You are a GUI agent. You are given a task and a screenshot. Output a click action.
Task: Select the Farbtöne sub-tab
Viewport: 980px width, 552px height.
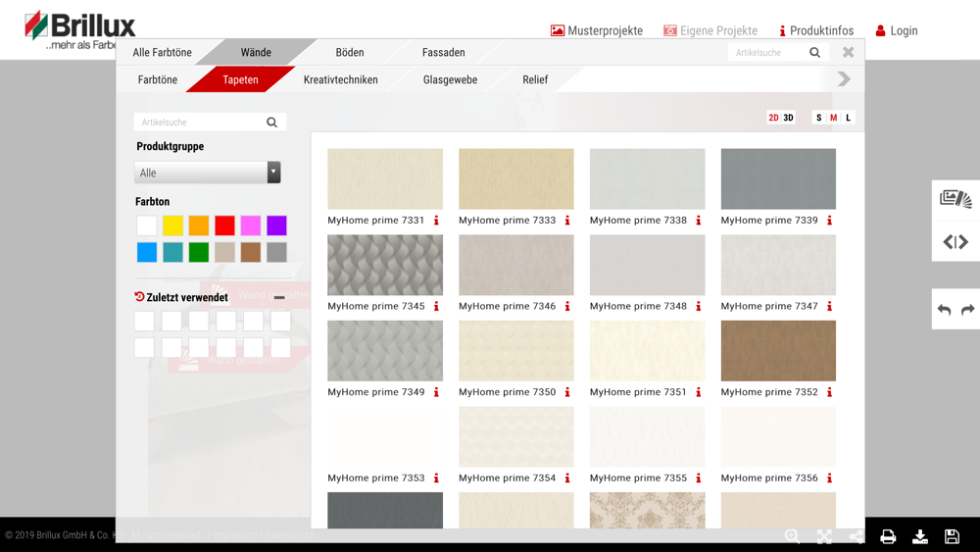(x=158, y=79)
